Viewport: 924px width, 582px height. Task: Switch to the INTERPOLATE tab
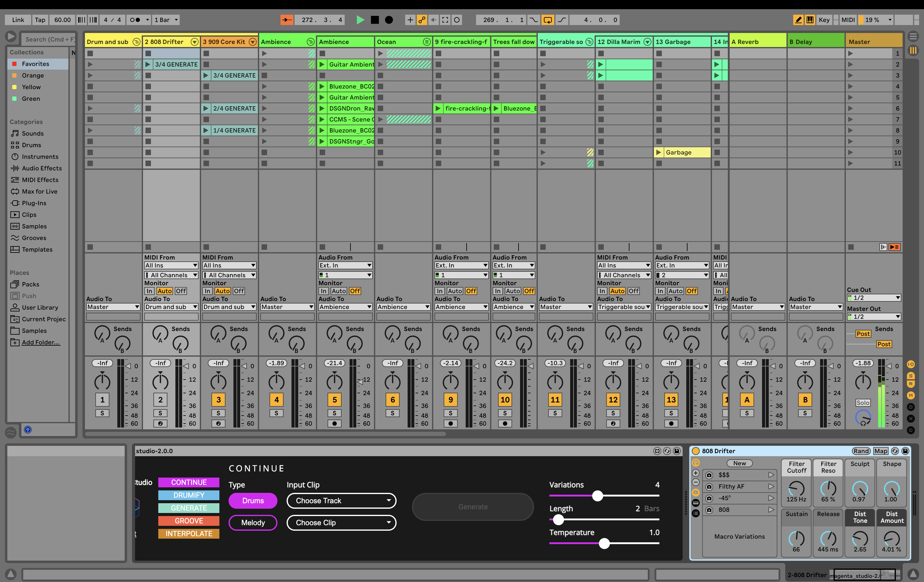(x=189, y=534)
